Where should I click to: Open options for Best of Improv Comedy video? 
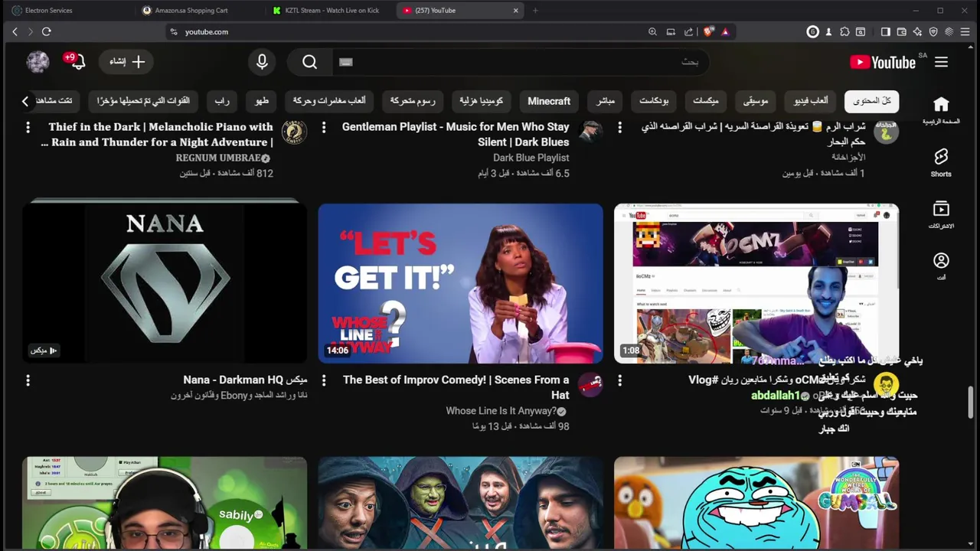pos(324,380)
